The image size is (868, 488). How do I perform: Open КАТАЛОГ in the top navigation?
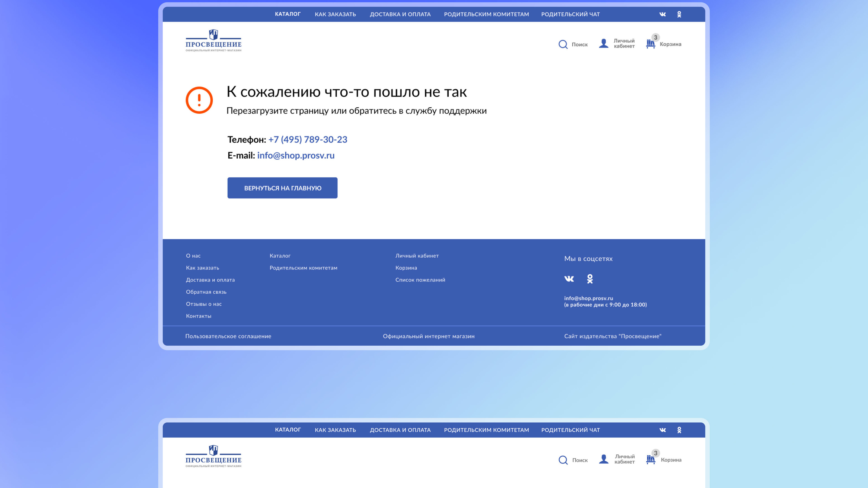click(288, 14)
